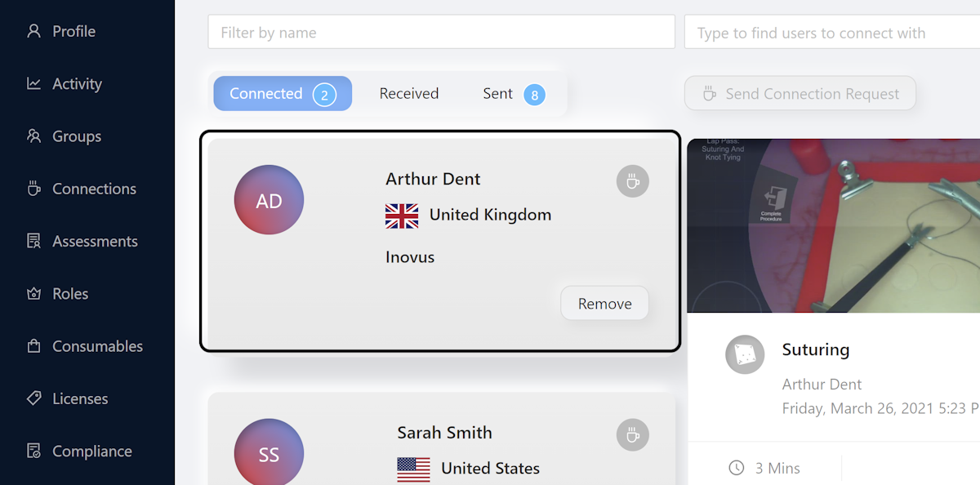980x485 pixels.
Task: Focus the Filter by name field
Action: (x=442, y=33)
